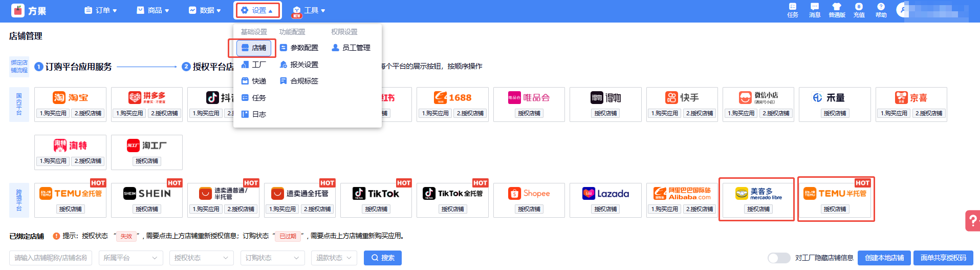Select 店铺 in settings menu
Image resolution: width=980 pixels, height=270 pixels.
click(254, 48)
